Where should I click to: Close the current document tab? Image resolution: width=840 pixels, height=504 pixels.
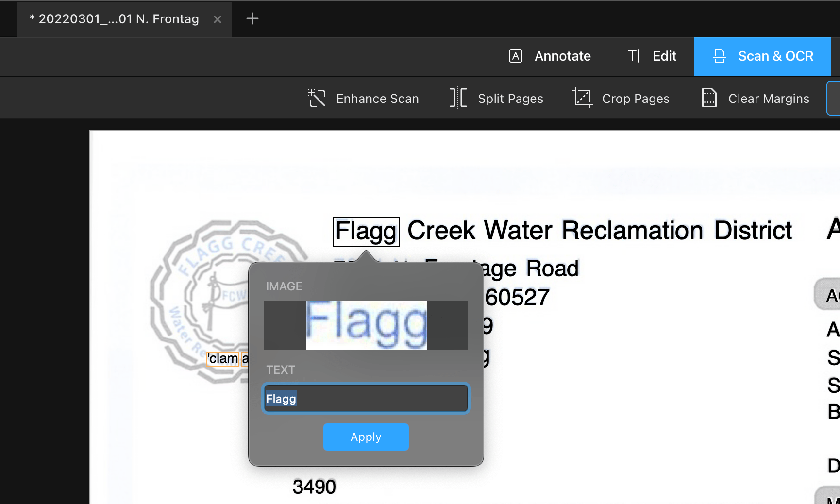tap(217, 19)
